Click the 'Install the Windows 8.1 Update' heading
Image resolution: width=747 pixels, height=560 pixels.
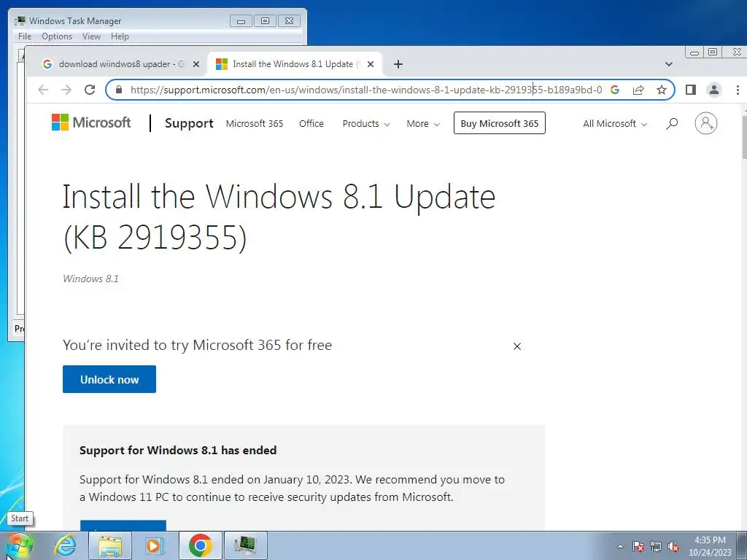pos(279,217)
